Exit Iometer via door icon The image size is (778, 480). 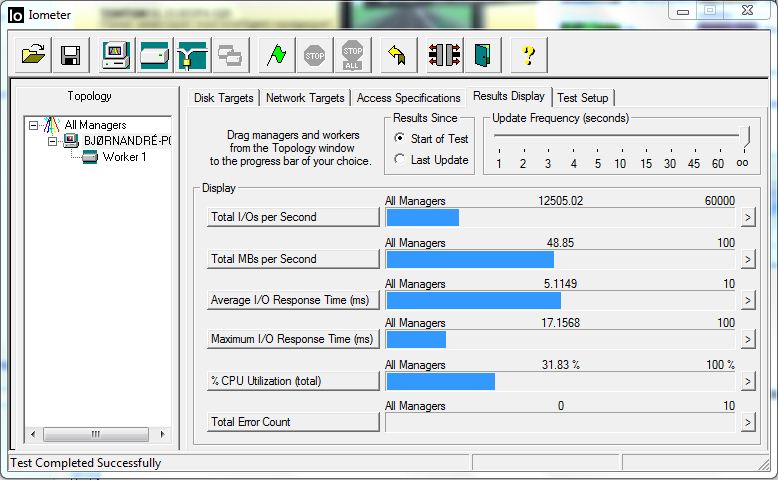pyautogui.click(x=482, y=55)
